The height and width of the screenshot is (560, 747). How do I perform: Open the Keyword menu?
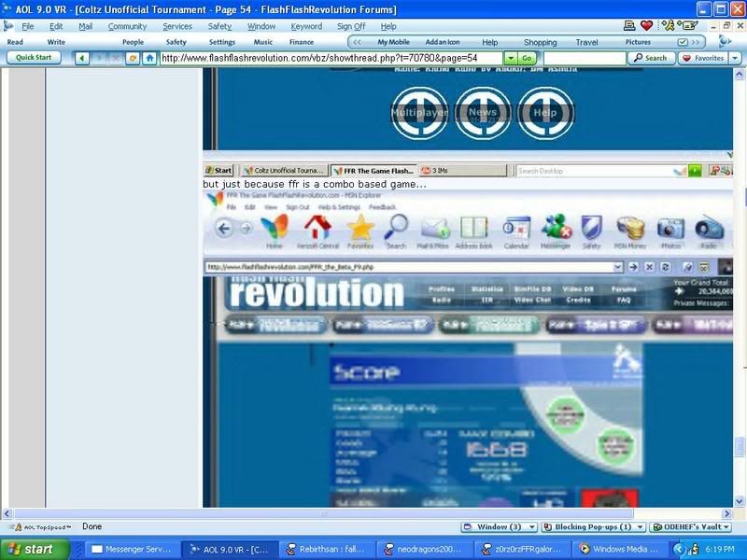coord(306,26)
